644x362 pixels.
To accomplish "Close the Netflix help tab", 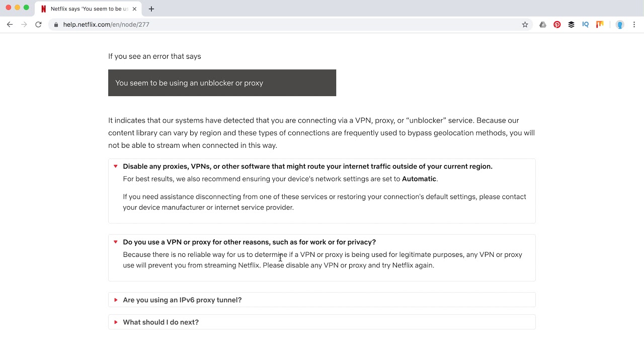I will coord(134,9).
